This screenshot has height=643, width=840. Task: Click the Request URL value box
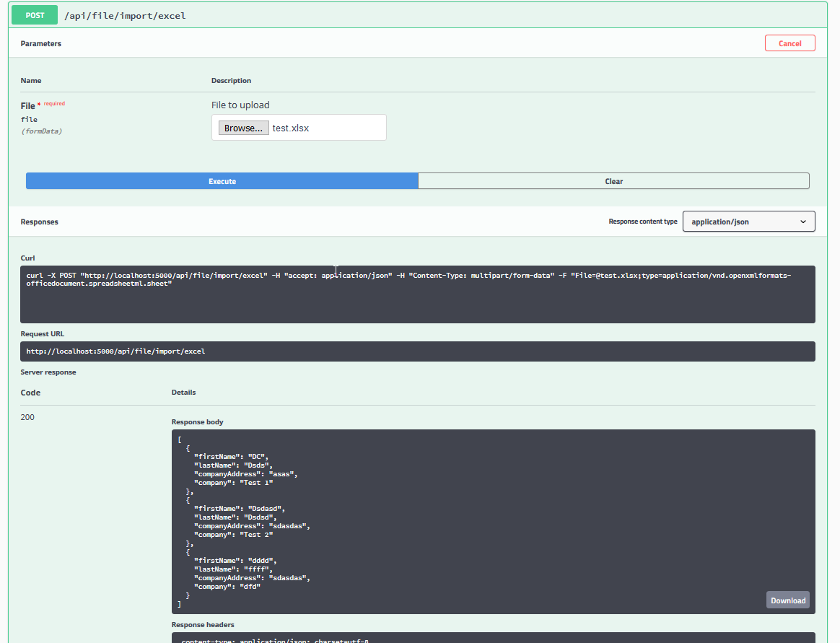[x=418, y=351]
